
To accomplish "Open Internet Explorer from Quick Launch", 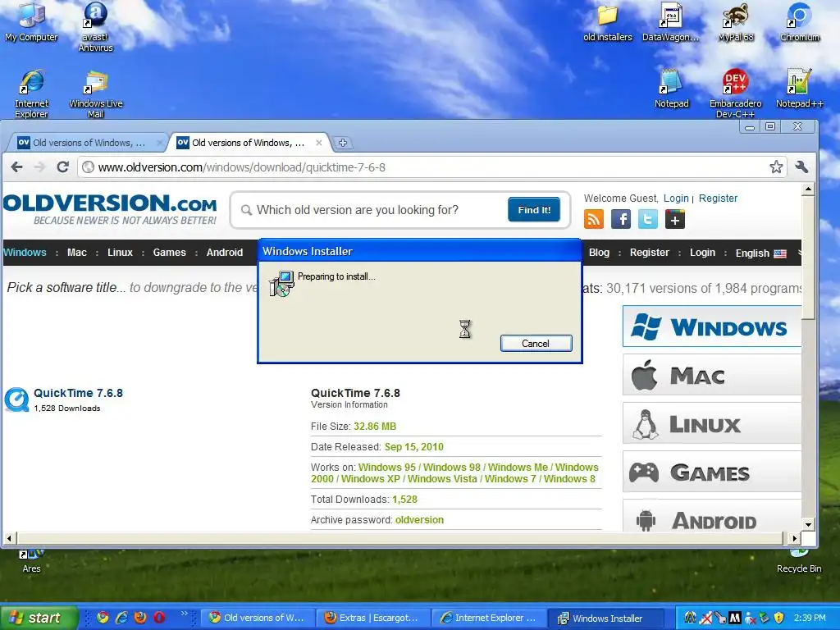I will point(121,617).
